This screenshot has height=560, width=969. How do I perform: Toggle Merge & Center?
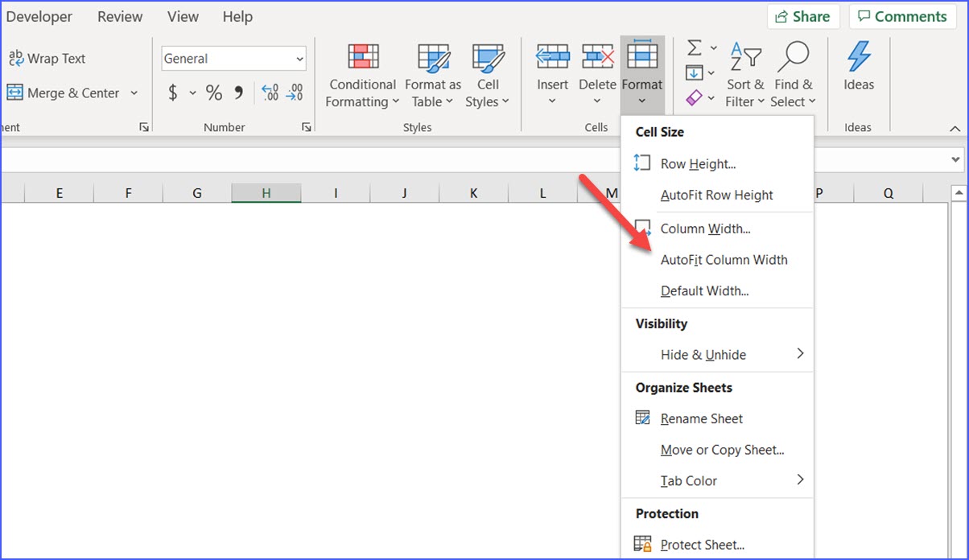(64, 93)
